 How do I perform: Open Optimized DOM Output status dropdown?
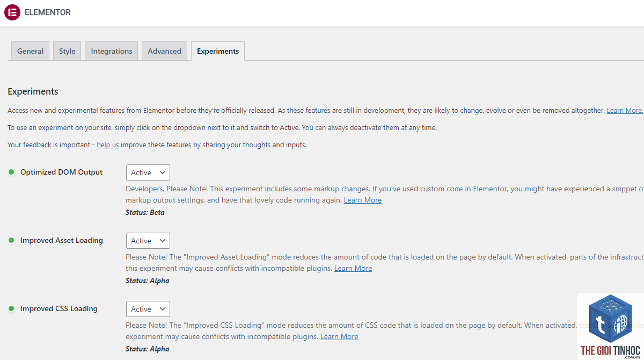148,172
